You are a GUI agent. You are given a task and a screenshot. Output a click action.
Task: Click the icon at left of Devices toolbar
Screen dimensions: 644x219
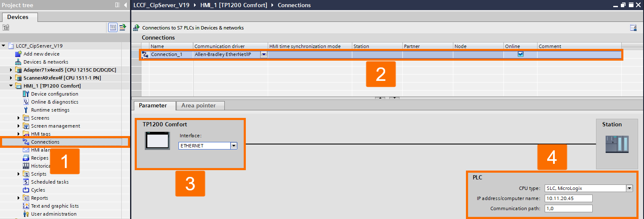tap(5, 27)
